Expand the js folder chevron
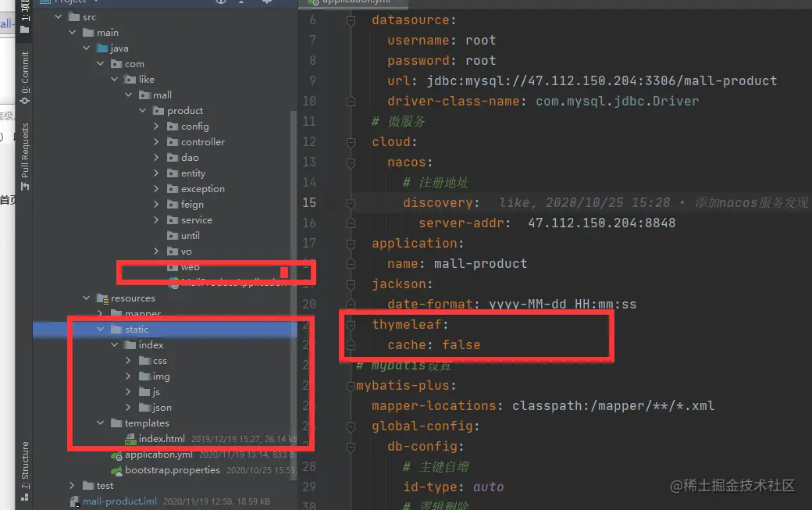812x510 pixels. tap(128, 391)
